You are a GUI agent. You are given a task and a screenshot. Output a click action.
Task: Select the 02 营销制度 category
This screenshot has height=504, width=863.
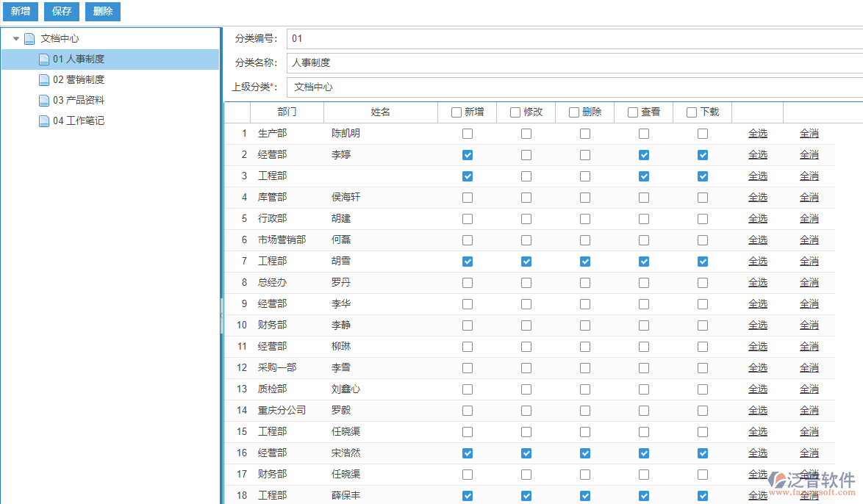click(x=78, y=79)
